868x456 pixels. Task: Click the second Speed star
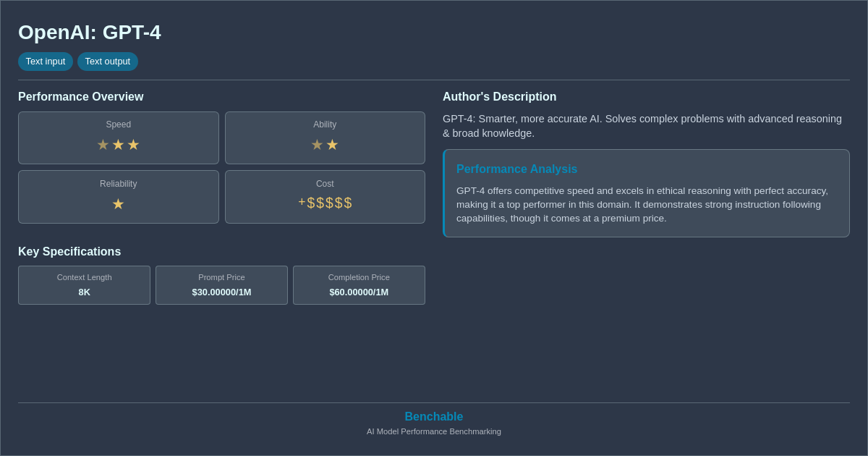[118, 145]
